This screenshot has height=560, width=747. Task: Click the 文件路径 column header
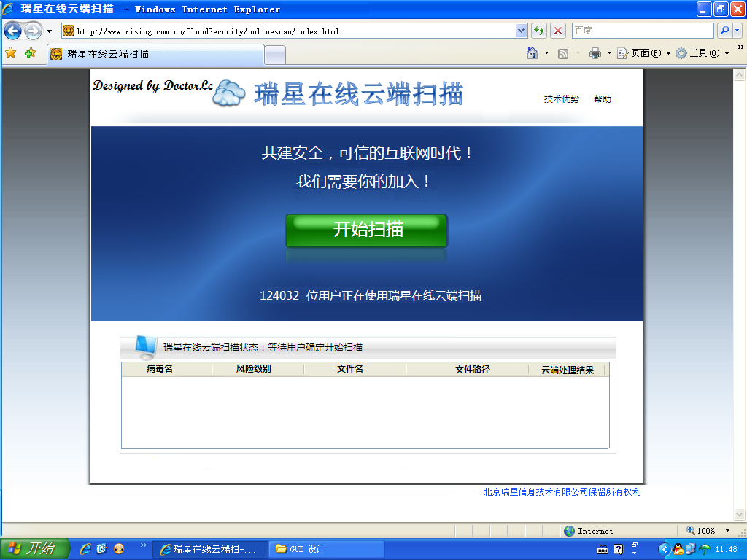[x=472, y=370]
